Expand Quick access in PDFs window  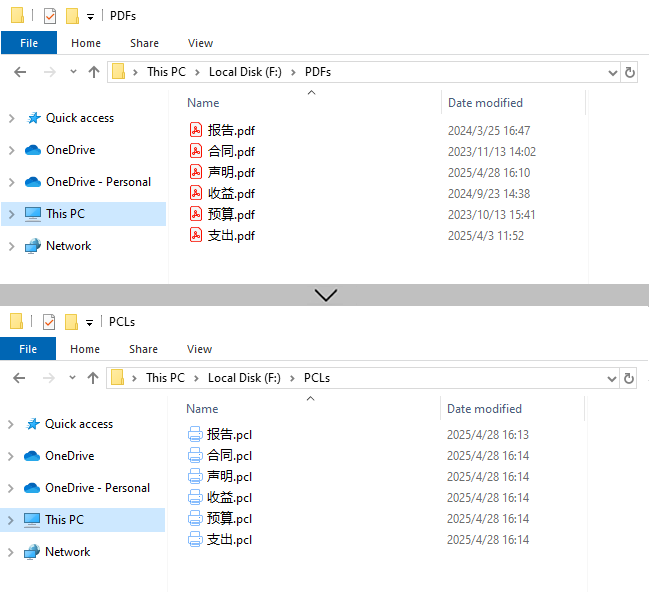coord(12,118)
